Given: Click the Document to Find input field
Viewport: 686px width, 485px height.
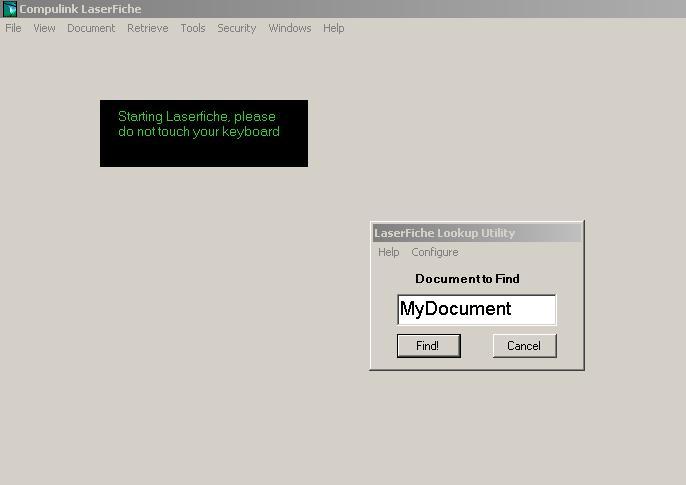Looking at the screenshot, I should coord(476,309).
